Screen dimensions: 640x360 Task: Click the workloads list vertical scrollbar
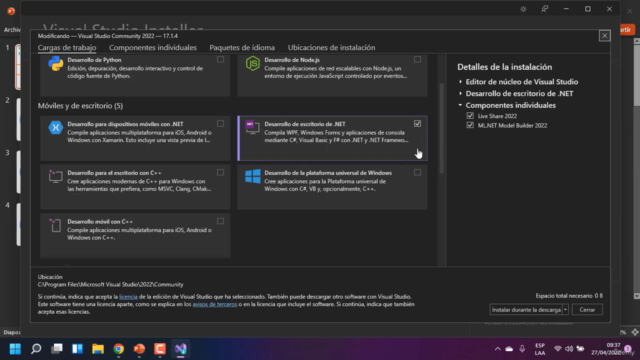click(x=441, y=128)
